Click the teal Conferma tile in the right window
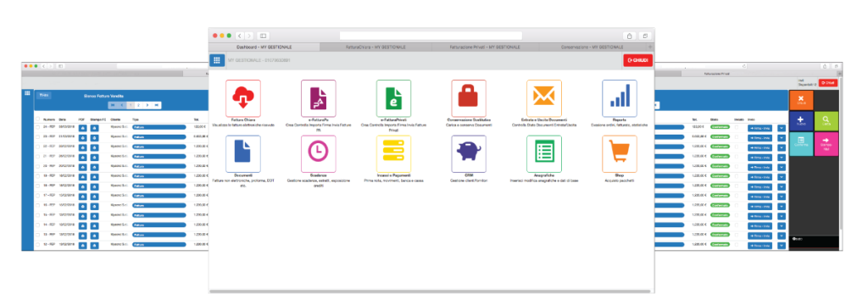868x305 pixels. 801,144
